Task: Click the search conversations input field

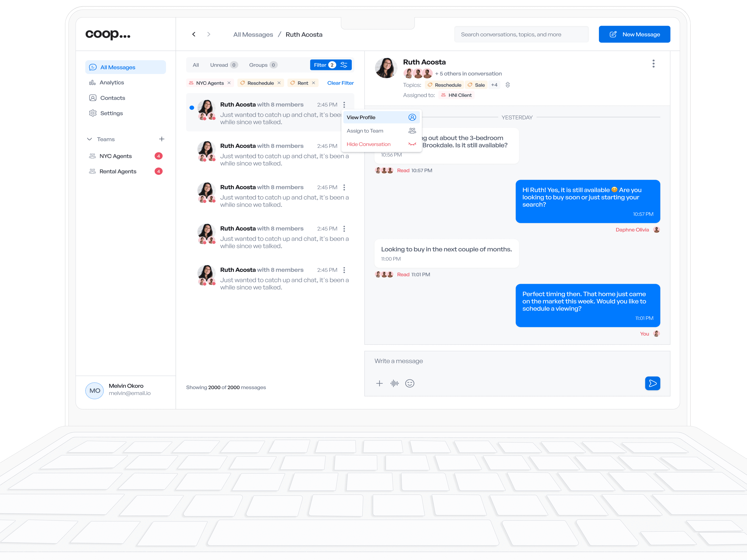Action: 521,34
